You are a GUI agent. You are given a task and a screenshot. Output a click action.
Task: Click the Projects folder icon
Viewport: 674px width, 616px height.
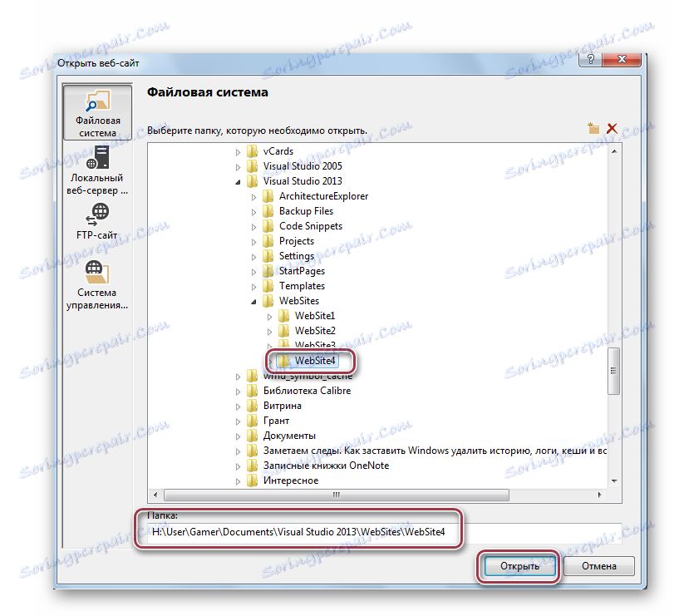pos(269,240)
